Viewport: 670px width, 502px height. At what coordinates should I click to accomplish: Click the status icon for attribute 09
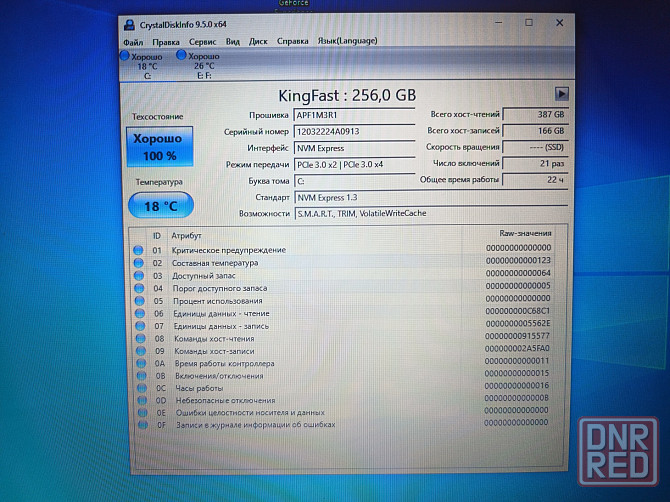click(141, 351)
